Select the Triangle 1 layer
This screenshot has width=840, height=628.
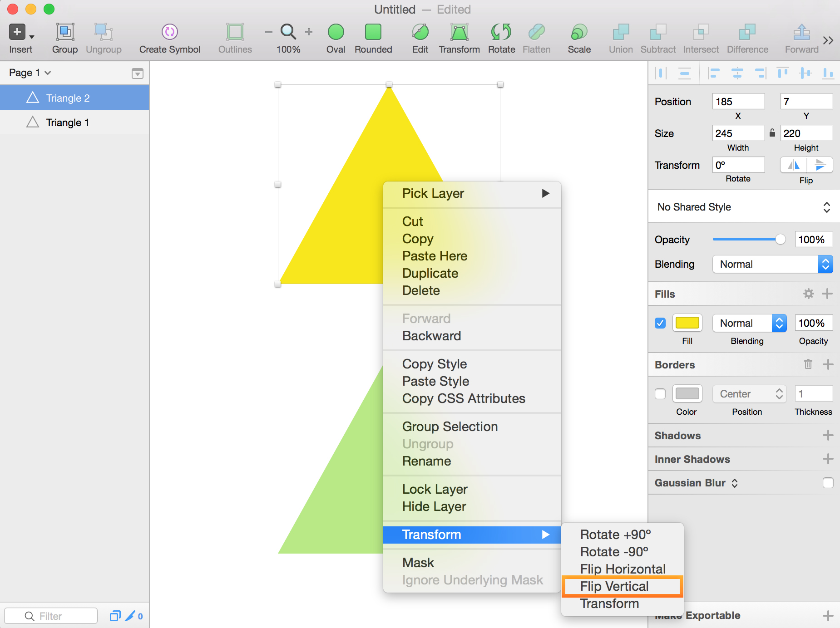tap(74, 123)
